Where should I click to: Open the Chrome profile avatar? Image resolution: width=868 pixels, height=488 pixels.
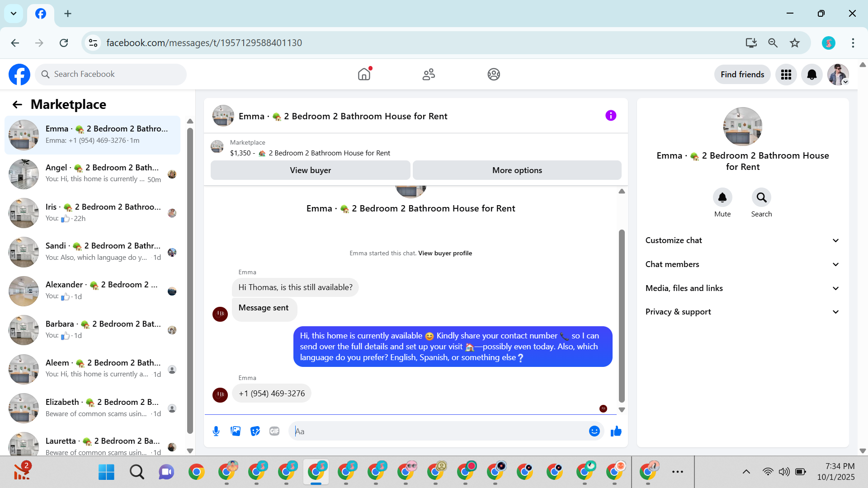tap(829, 43)
